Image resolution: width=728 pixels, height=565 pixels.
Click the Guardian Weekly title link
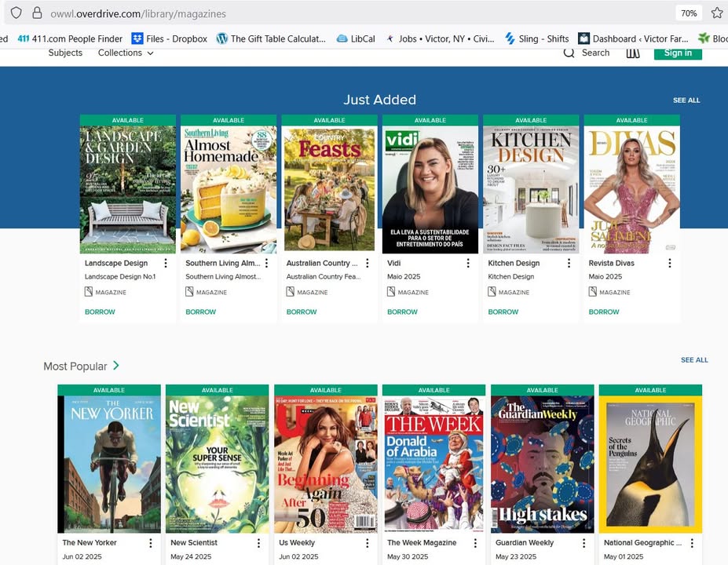tap(525, 543)
